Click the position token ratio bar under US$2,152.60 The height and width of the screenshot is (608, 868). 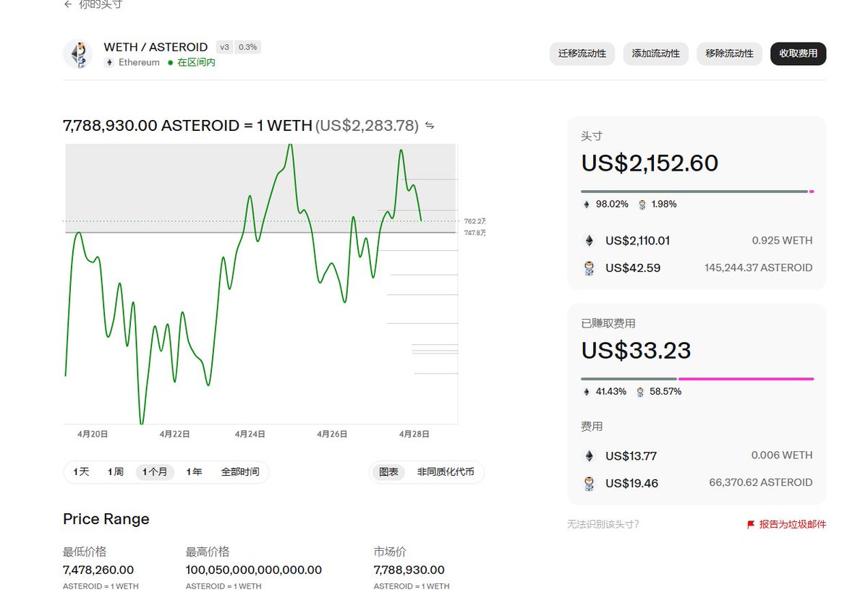[x=697, y=192]
